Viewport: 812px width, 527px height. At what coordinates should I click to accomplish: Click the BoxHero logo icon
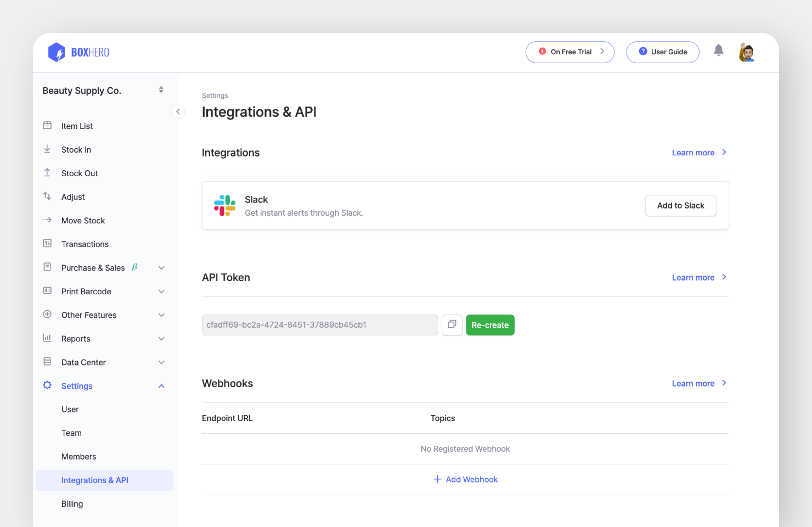point(57,52)
